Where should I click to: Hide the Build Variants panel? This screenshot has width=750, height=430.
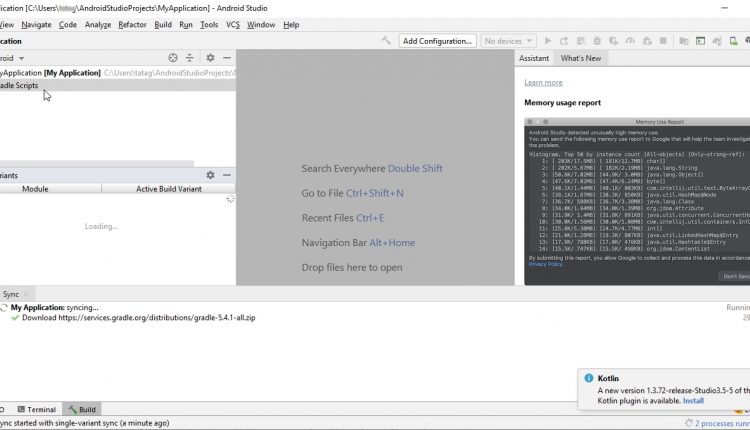[227, 175]
